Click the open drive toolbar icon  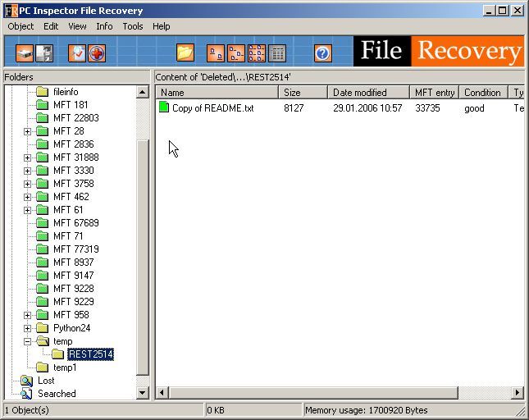[25, 53]
